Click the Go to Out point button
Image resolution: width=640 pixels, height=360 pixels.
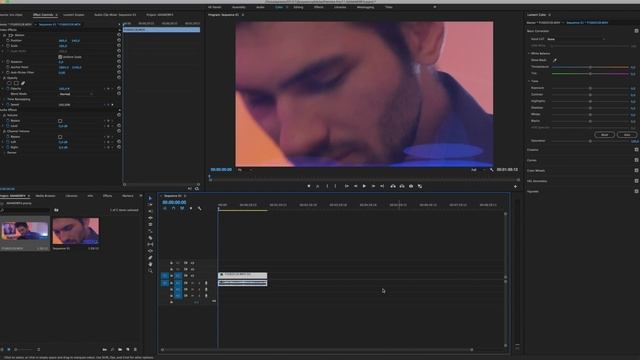[382, 186]
